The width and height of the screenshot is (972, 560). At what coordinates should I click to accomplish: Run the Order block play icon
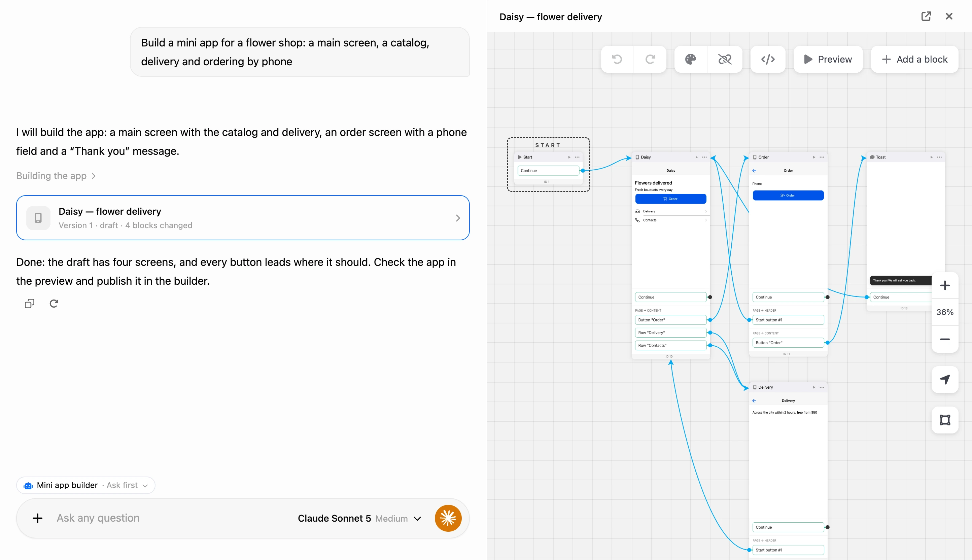click(x=814, y=157)
